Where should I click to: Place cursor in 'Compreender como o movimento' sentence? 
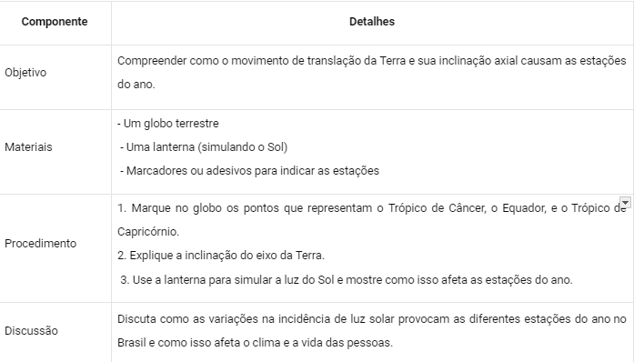pos(372,61)
